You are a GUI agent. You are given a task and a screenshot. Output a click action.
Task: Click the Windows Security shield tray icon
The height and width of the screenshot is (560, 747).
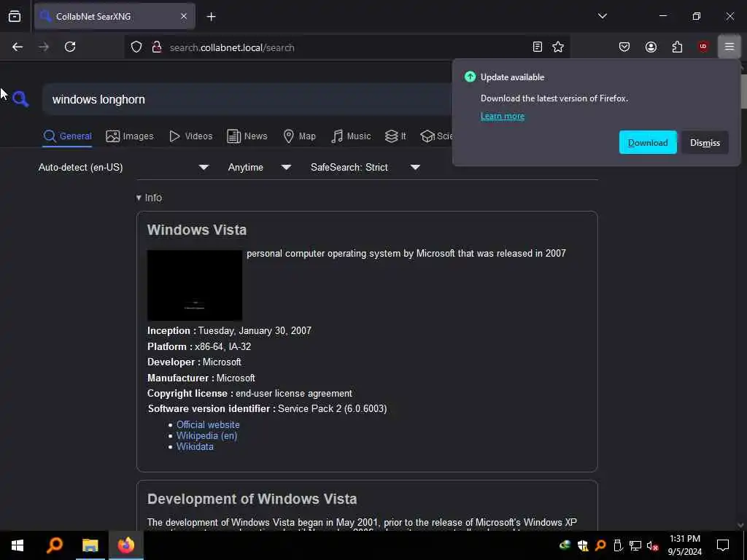pos(583,545)
